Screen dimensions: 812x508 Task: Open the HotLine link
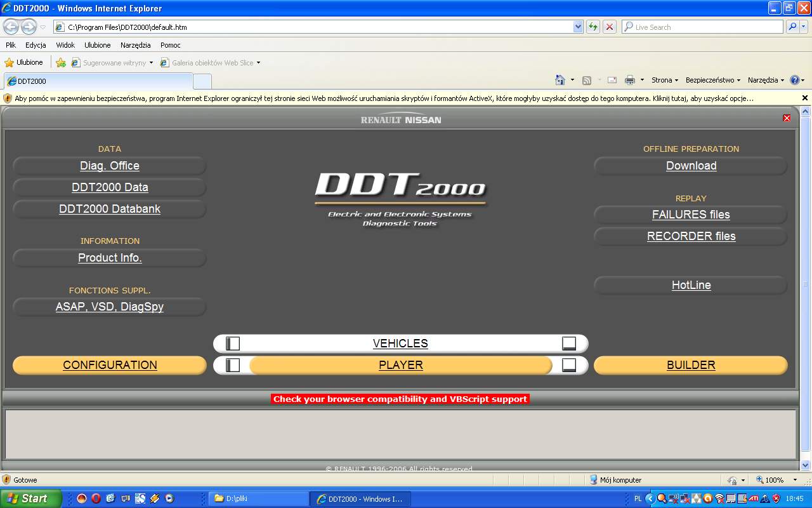(x=691, y=285)
